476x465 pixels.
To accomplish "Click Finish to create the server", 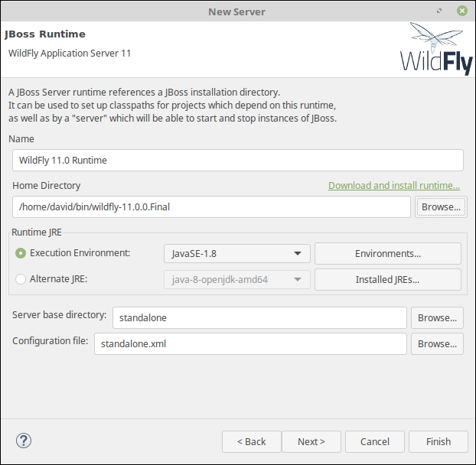I will pyautogui.click(x=439, y=441).
